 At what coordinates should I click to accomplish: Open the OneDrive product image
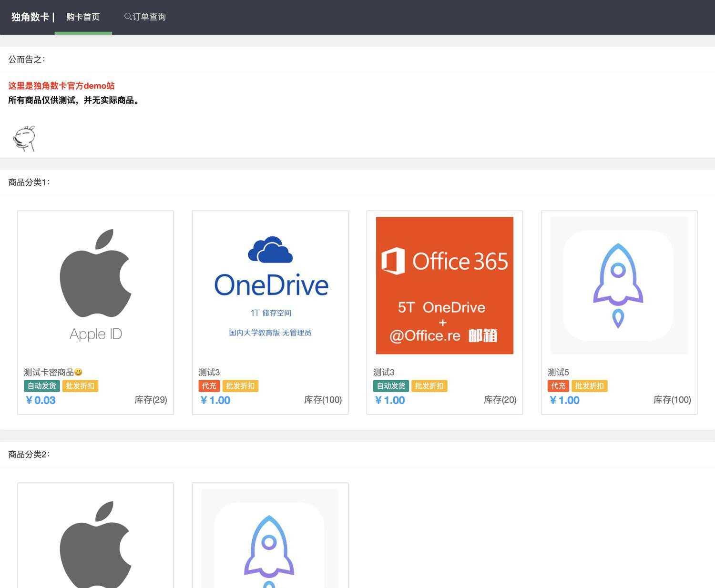pos(270,285)
